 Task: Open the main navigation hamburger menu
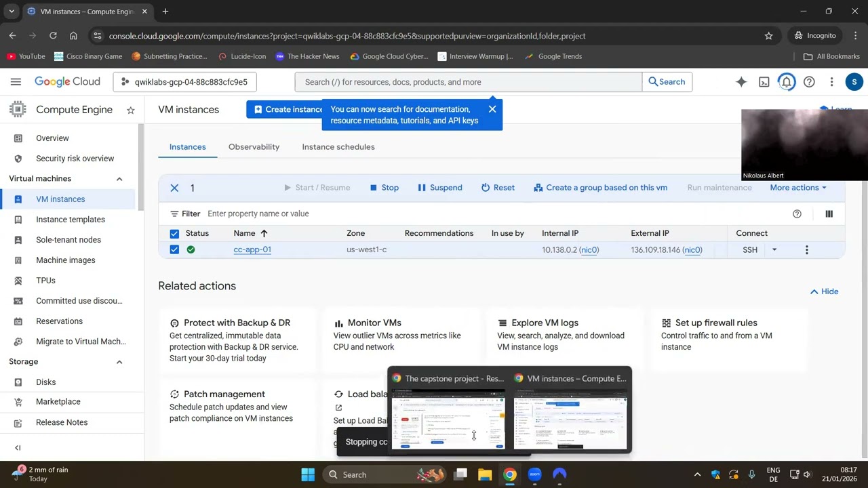tap(16, 82)
